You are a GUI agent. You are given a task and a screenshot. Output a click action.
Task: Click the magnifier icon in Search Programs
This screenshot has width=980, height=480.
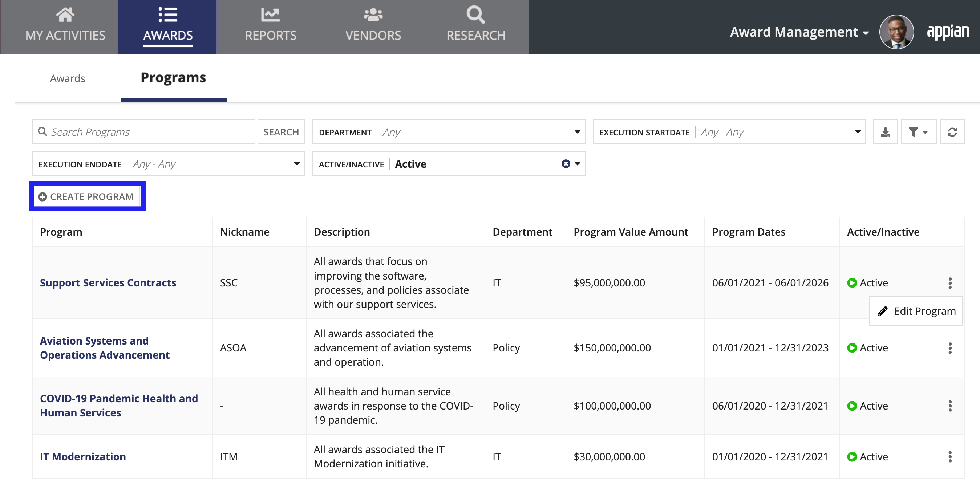coord(42,131)
